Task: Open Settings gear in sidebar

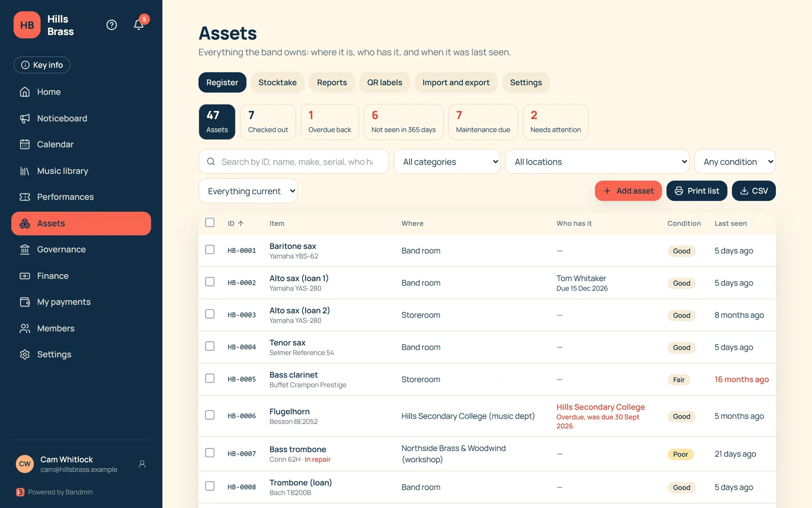Action: 81,354
